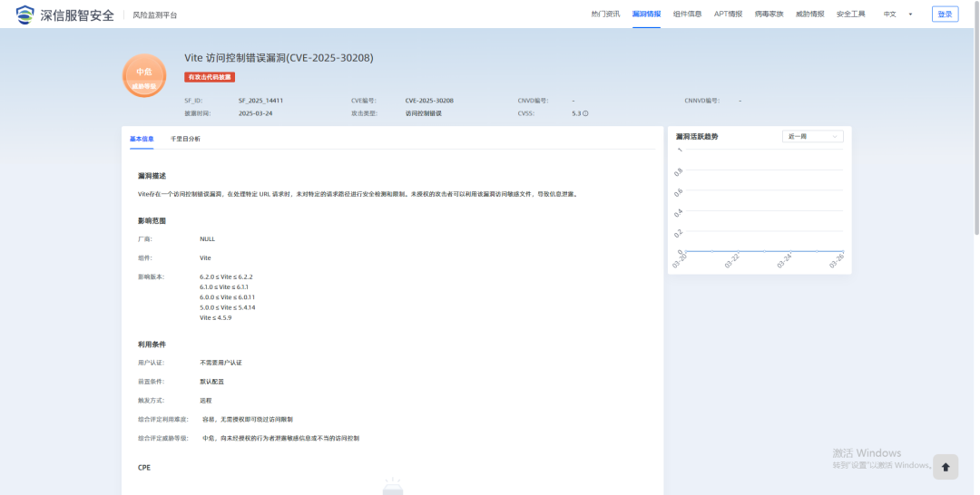Click the 中危 threat level badge
The image size is (980, 495).
144,75
